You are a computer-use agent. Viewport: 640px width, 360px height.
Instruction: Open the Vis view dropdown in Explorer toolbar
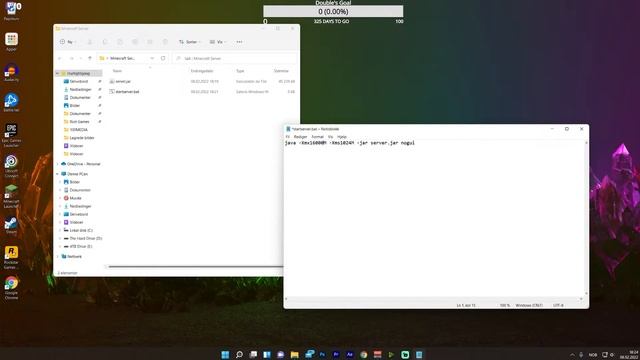[218, 42]
